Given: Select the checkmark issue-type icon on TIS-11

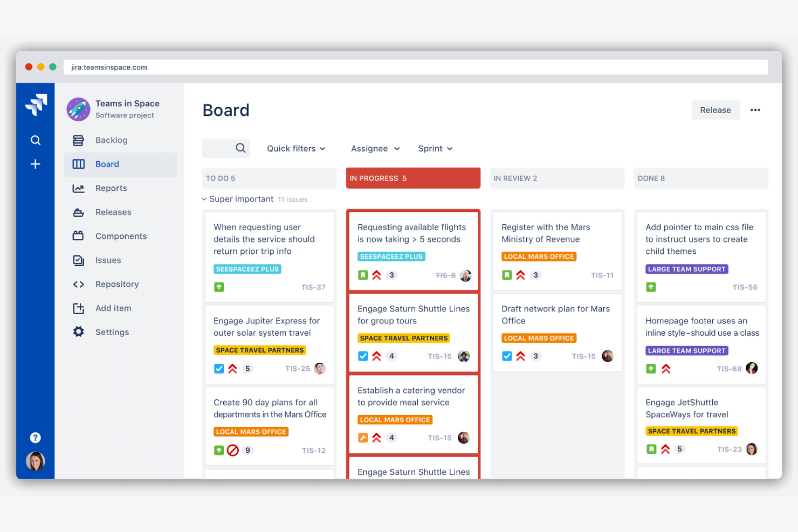Looking at the screenshot, I should click(x=507, y=275).
